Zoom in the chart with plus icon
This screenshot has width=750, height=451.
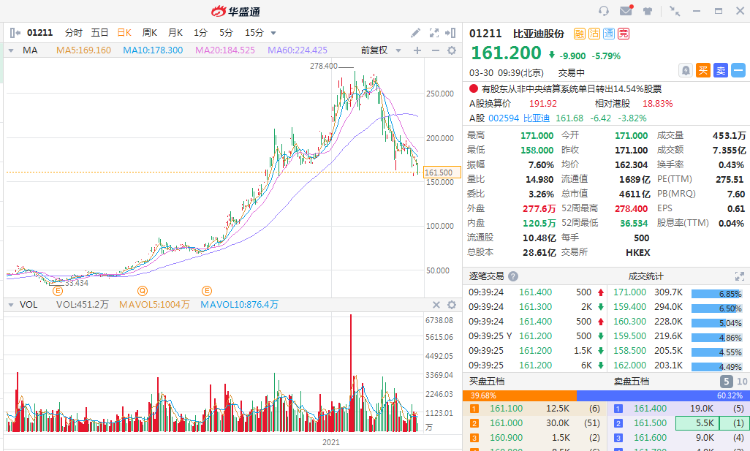[417, 50]
